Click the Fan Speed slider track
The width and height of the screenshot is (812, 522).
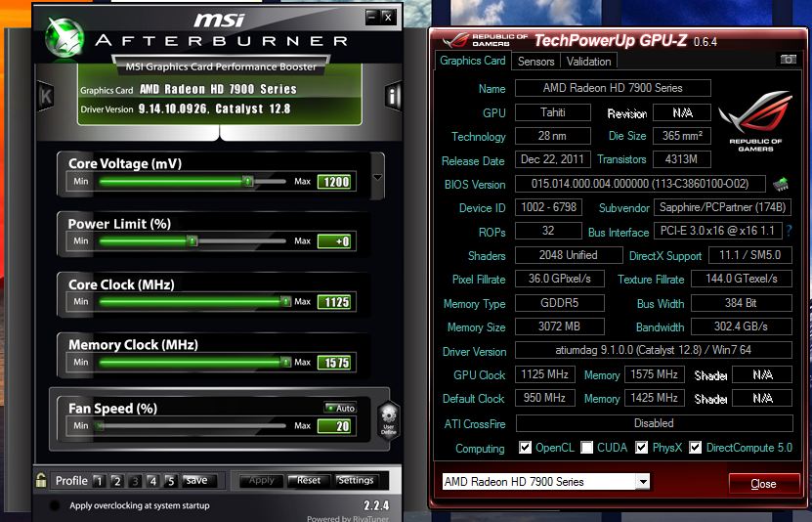(192, 425)
